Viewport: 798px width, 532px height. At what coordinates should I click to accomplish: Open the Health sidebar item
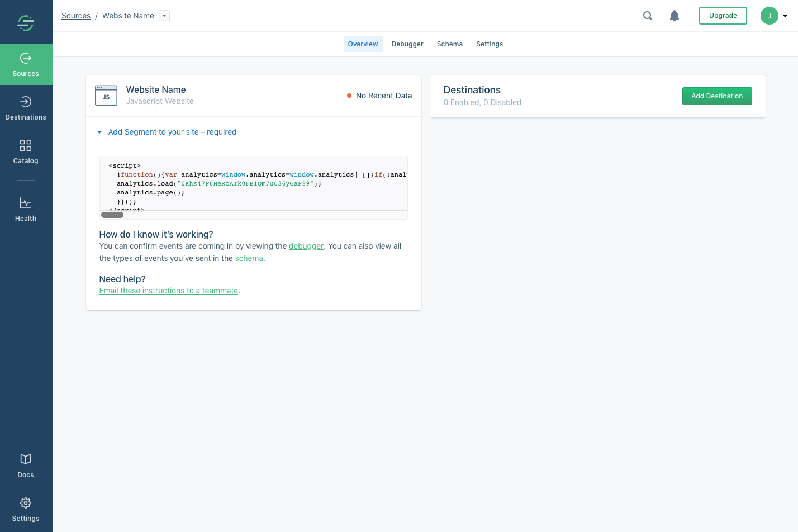pyautogui.click(x=26, y=210)
